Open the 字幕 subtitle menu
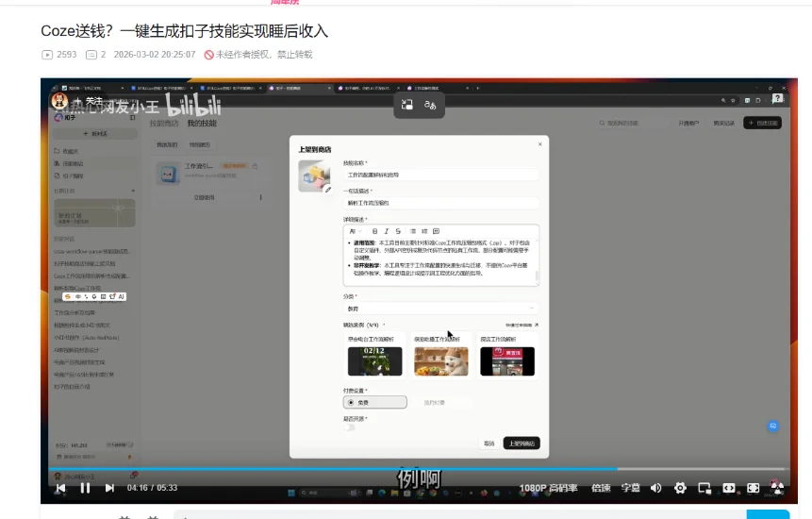Image resolution: width=812 pixels, height=519 pixels. 630,488
